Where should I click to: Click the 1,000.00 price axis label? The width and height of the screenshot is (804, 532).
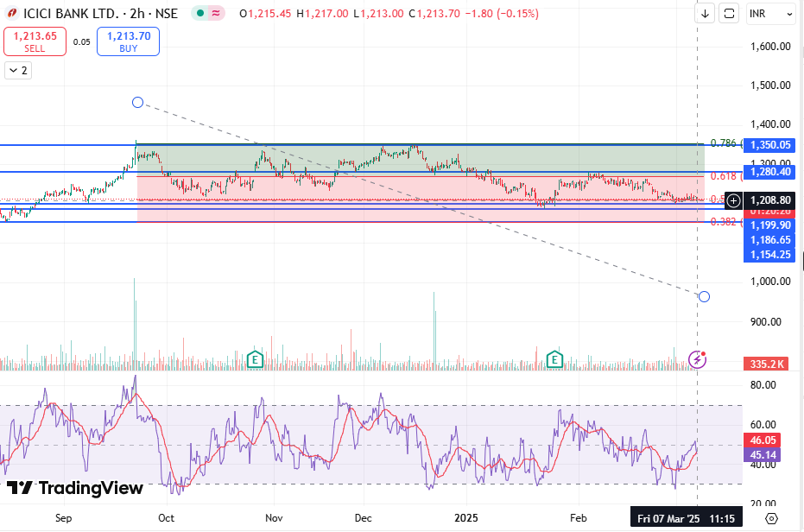pyautogui.click(x=770, y=282)
